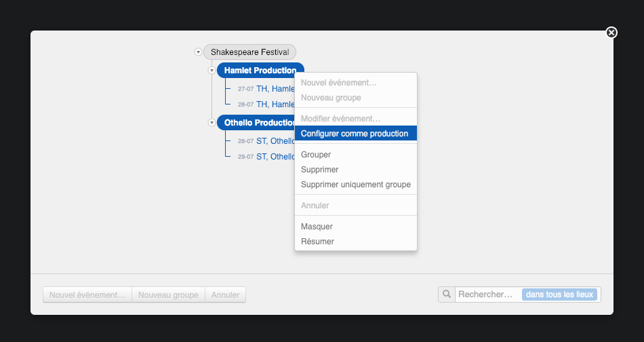Open the 29-07 ST Othello event
Viewport: 644px width, 342px height.
pyautogui.click(x=275, y=157)
